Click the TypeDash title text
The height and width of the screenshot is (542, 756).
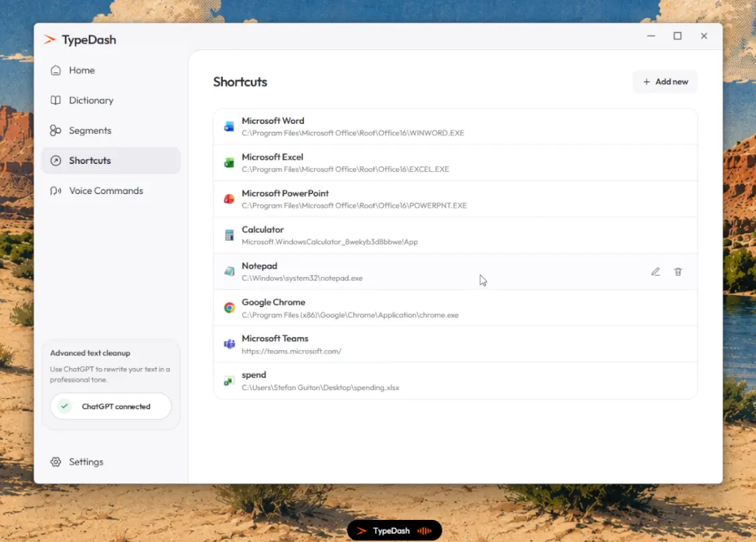[x=89, y=39]
